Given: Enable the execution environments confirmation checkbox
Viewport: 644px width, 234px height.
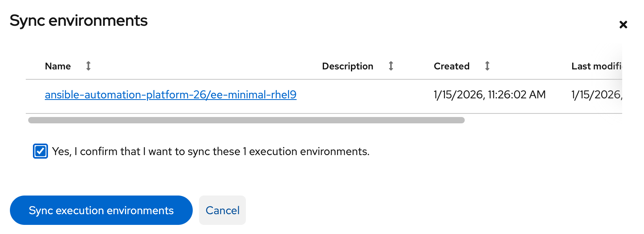Looking at the screenshot, I should point(40,151).
